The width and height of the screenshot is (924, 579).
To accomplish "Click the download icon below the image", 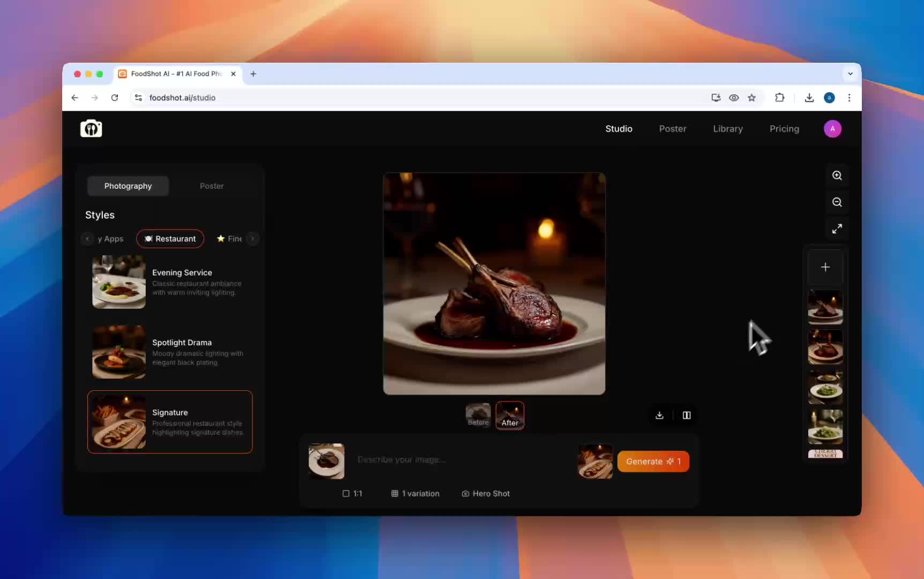I will point(659,415).
